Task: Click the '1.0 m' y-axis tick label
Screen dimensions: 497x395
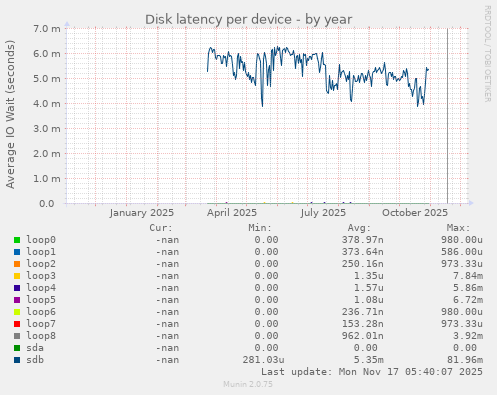Action: point(47,179)
